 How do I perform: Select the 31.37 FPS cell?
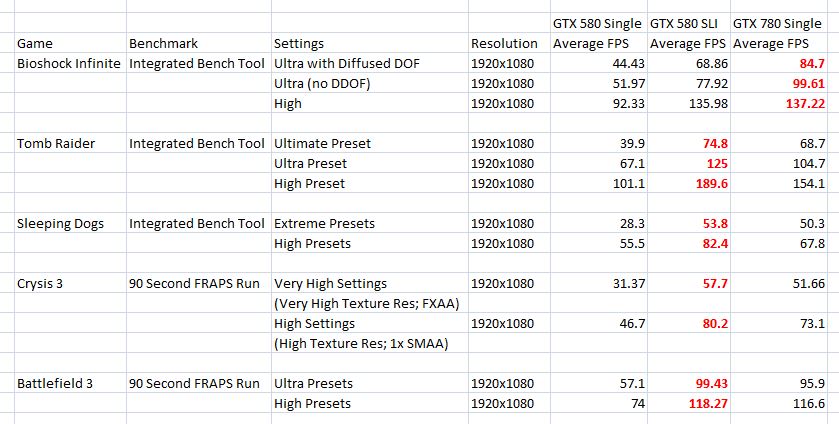pos(599,283)
